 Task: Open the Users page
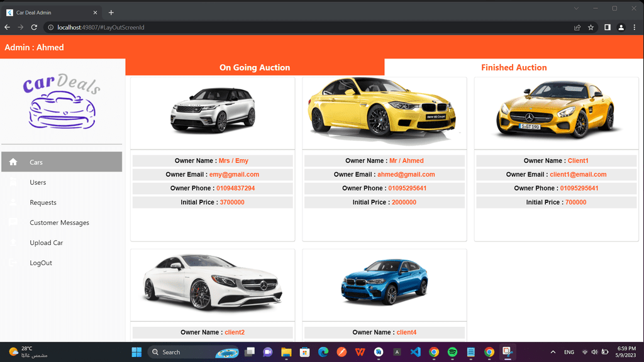[62, 182]
